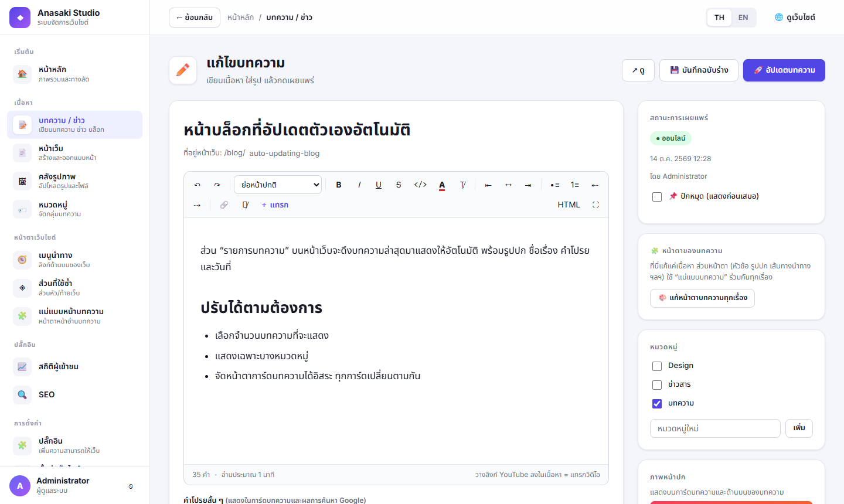Save draft with บันทึกฉบับร่าง
The image size is (844, 504).
[699, 70]
